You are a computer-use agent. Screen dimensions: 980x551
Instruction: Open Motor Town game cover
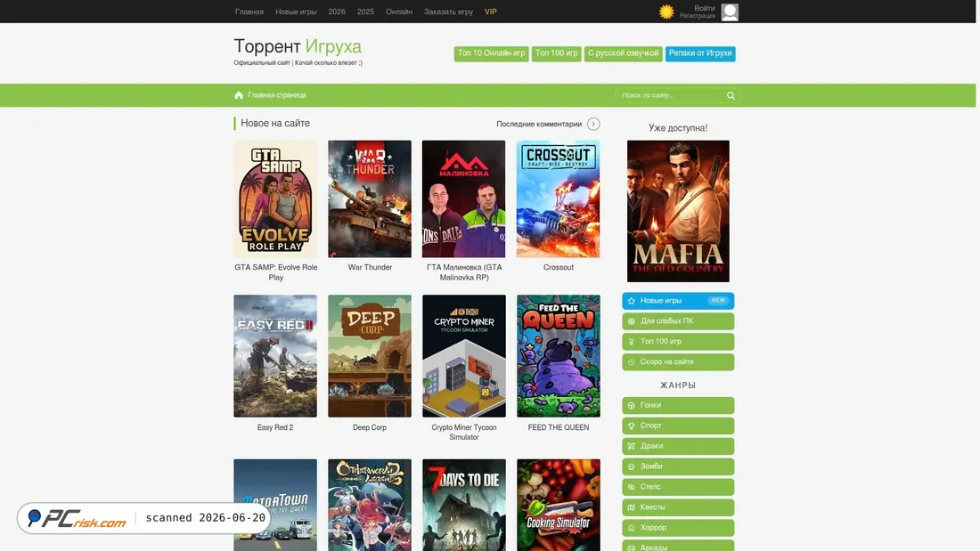tap(275, 505)
